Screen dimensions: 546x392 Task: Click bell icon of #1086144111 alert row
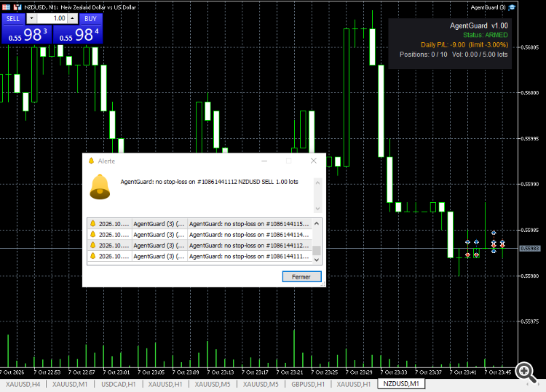tap(92, 256)
